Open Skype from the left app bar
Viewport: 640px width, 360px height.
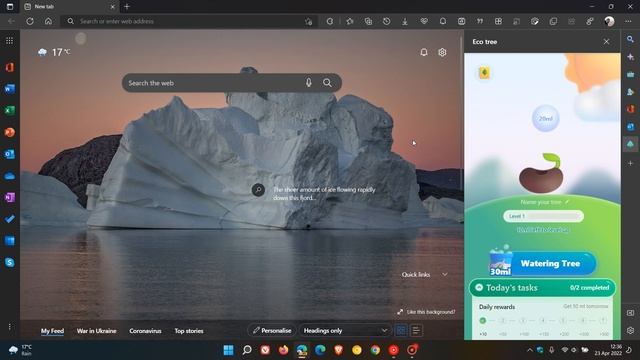pos(10,262)
